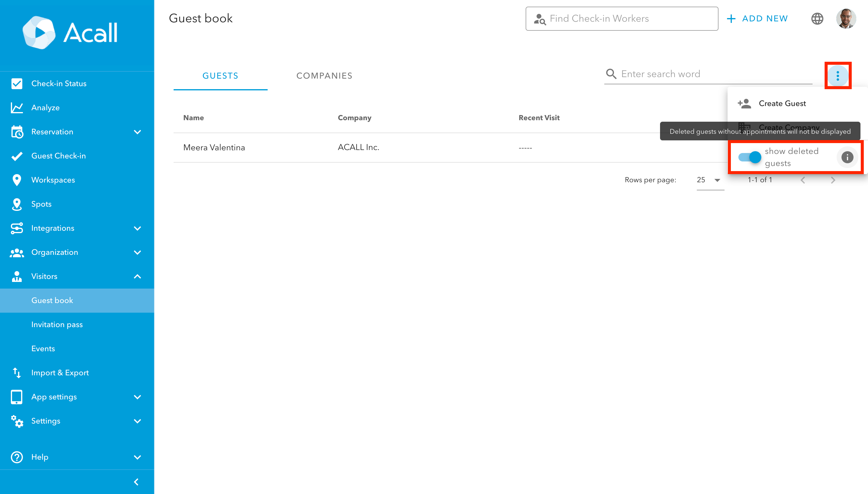Click the Reservation calendar icon

[x=17, y=132]
